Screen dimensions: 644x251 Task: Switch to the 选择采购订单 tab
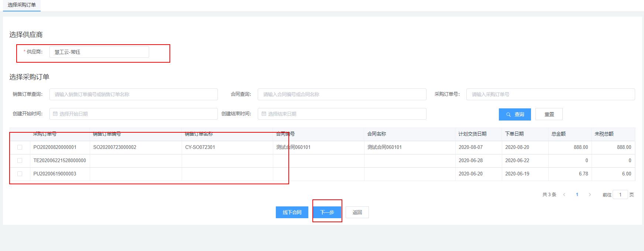22,5
